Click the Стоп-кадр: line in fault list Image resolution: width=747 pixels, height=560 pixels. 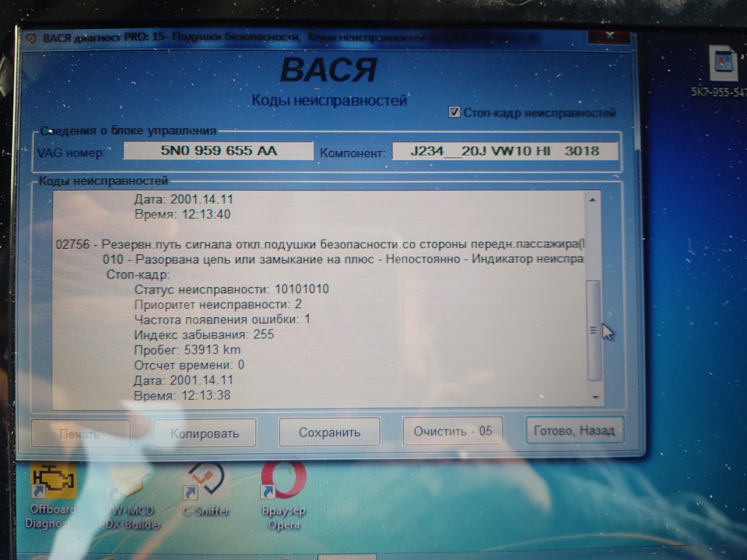pyautogui.click(x=139, y=275)
